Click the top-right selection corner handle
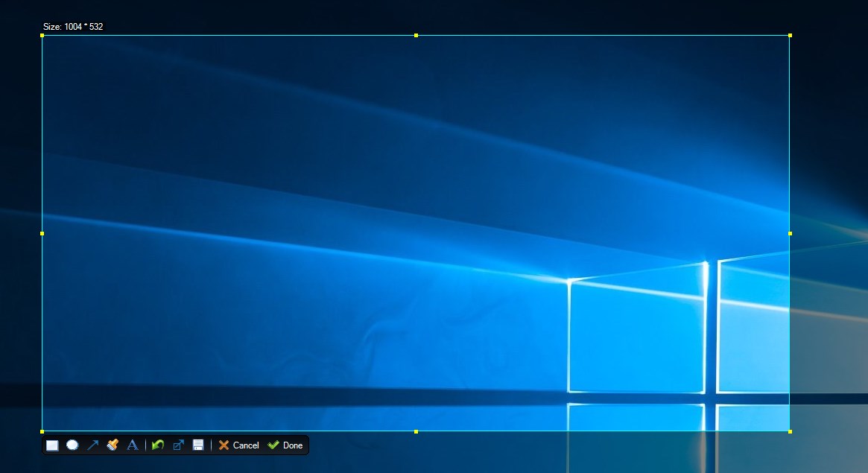Image resolution: width=868 pixels, height=473 pixels. 790,36
